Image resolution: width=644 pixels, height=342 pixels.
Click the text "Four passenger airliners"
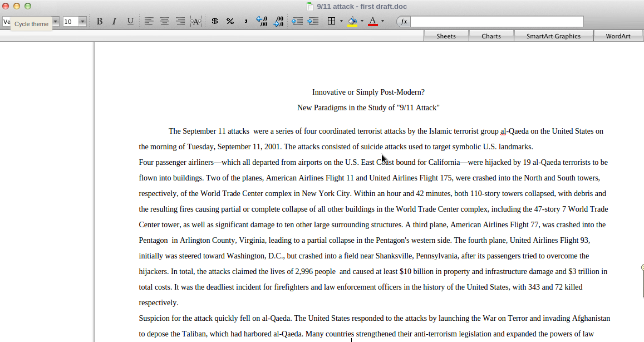coord(176,163)
